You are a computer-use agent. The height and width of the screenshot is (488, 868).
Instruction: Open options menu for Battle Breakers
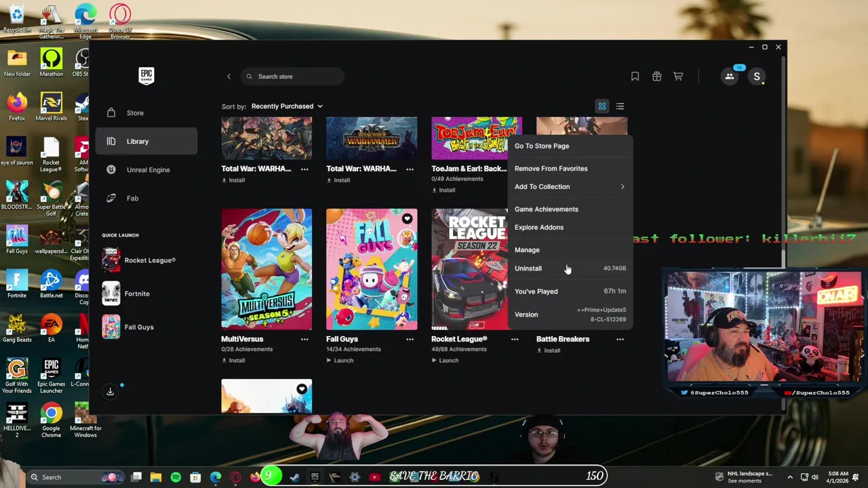620,339
